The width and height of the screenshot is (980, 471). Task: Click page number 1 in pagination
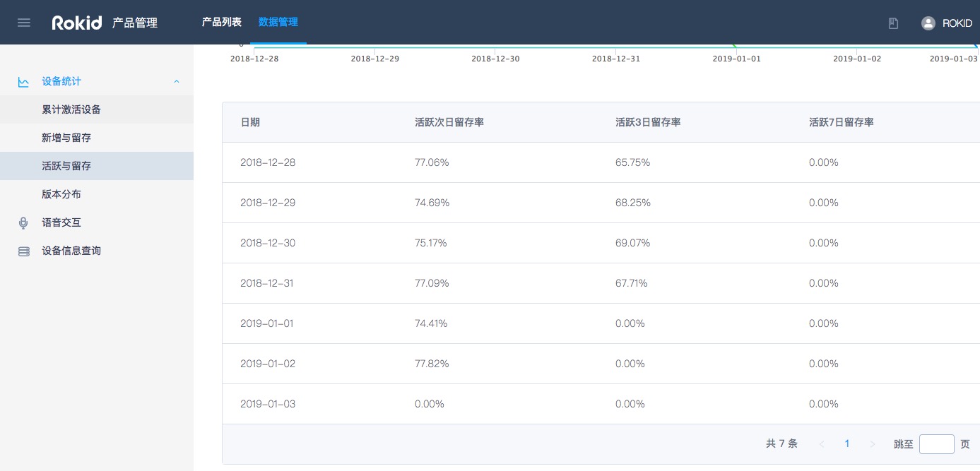coord(847,444)
